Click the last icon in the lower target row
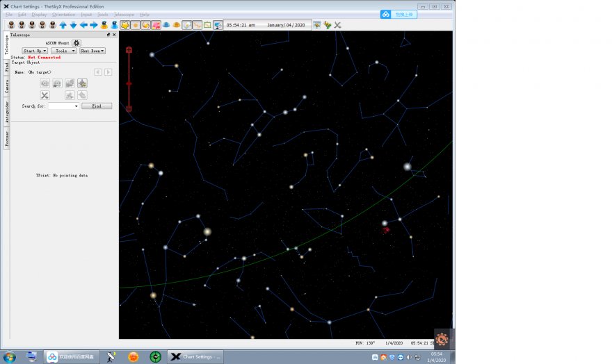This screenshot has height=364, width=612. tap(82, 95)
